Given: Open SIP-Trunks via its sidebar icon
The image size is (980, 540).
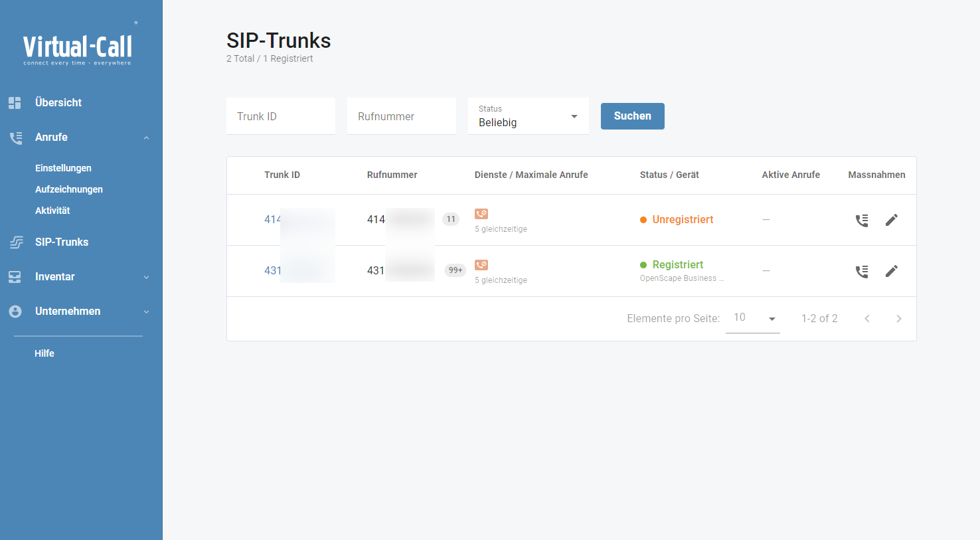Looking at the screenshot, I should (15, 242).
